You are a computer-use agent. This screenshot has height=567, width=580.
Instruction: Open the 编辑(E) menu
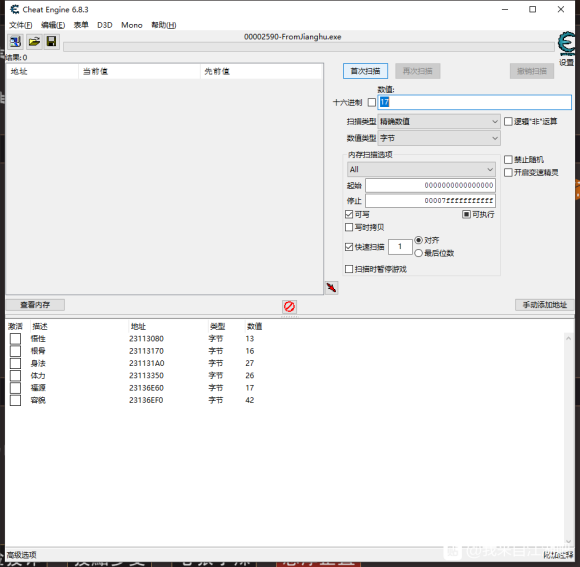coord(53,25)
